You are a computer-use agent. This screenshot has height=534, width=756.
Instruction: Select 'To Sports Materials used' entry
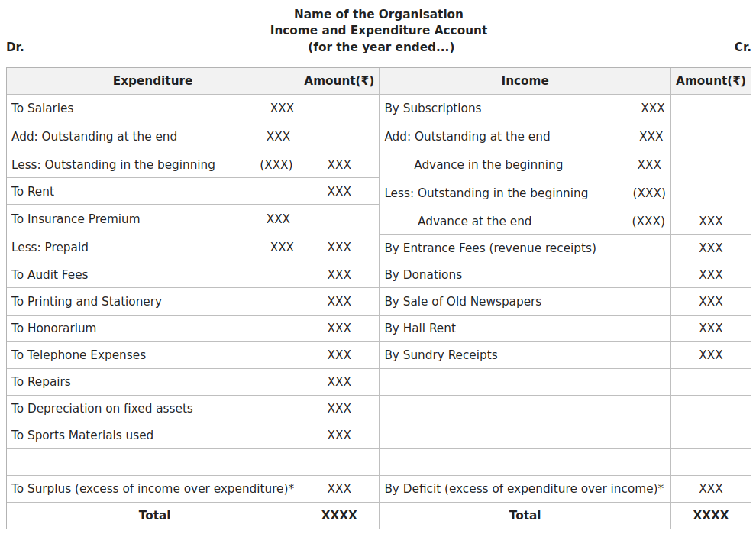click(x=82, y=435)
